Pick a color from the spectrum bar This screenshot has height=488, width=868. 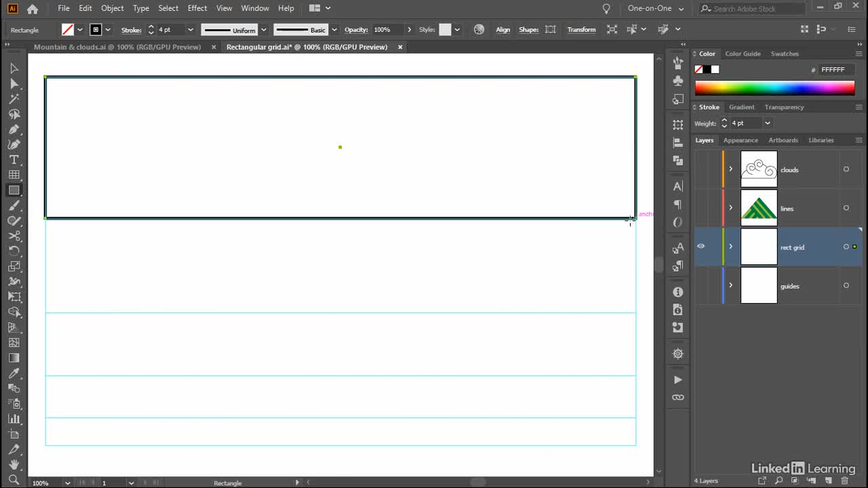pos(774,88)
